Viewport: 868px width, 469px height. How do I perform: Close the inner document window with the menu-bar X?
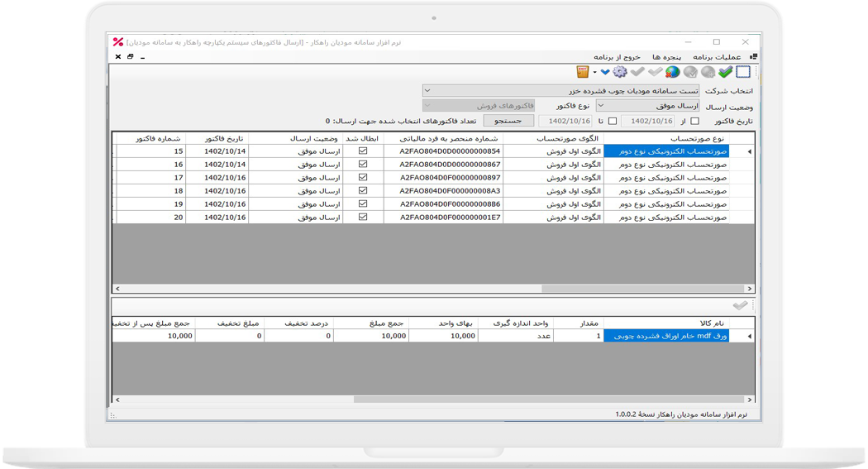(118, 56)
